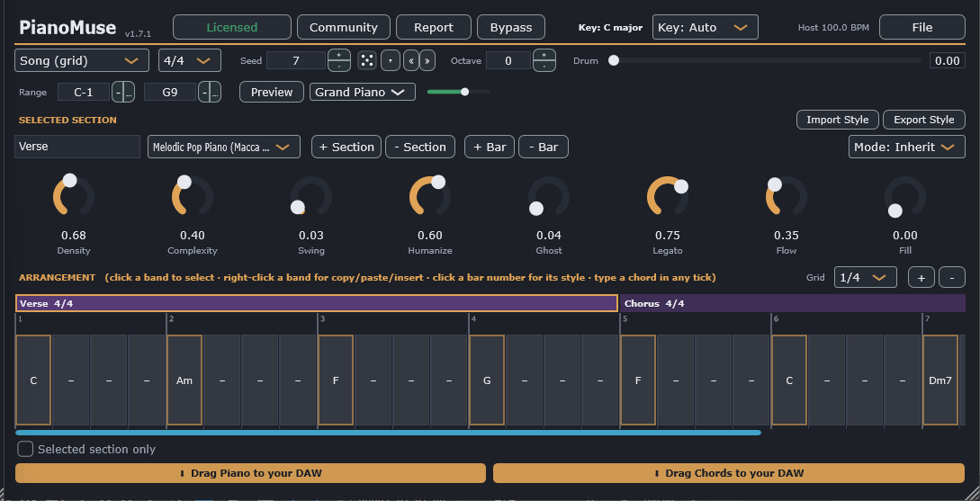Open the Community page
This screenshot has width=980, height=501.
(344, 28)
